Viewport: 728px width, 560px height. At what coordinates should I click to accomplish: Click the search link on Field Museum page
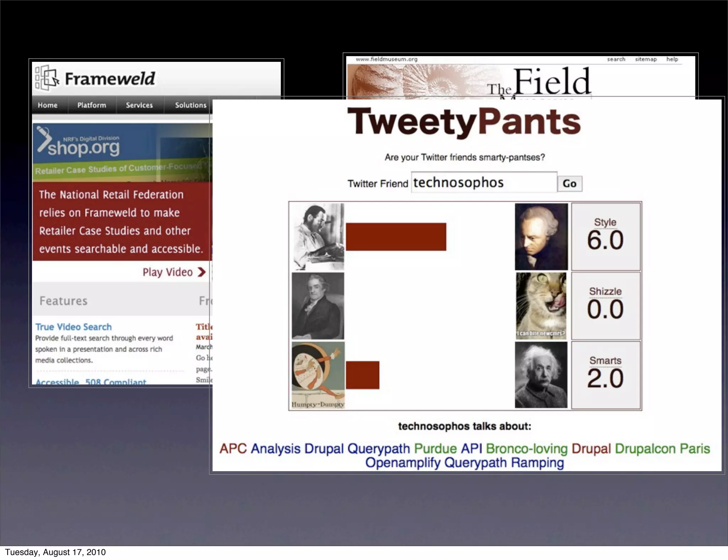(616, 59)
